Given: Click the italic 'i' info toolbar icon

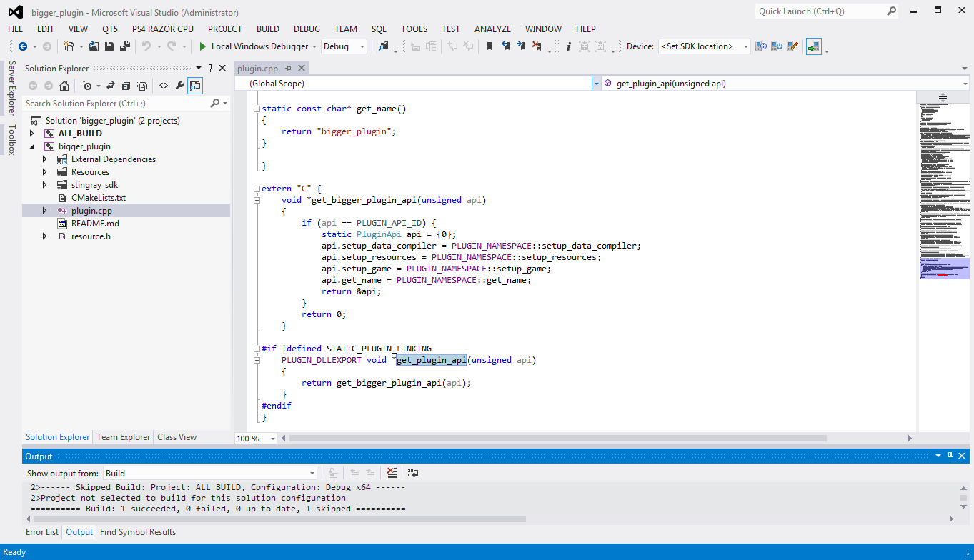Looking at the screenshot, I should (x=568, y=46).
